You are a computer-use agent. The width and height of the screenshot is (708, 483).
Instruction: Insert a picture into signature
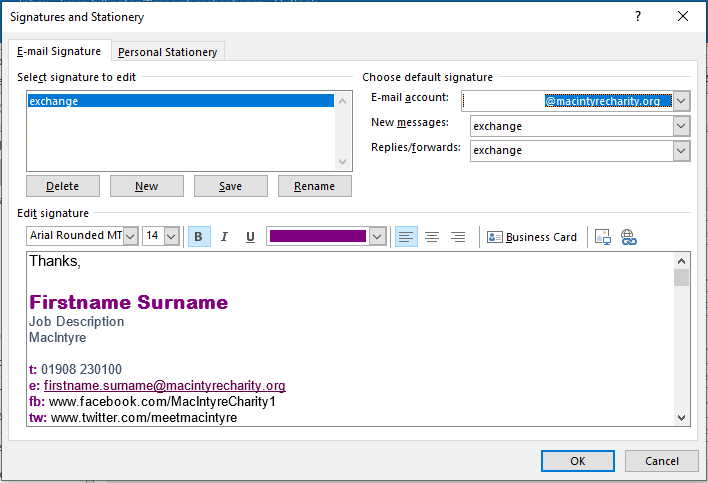[x=602, y=237]
